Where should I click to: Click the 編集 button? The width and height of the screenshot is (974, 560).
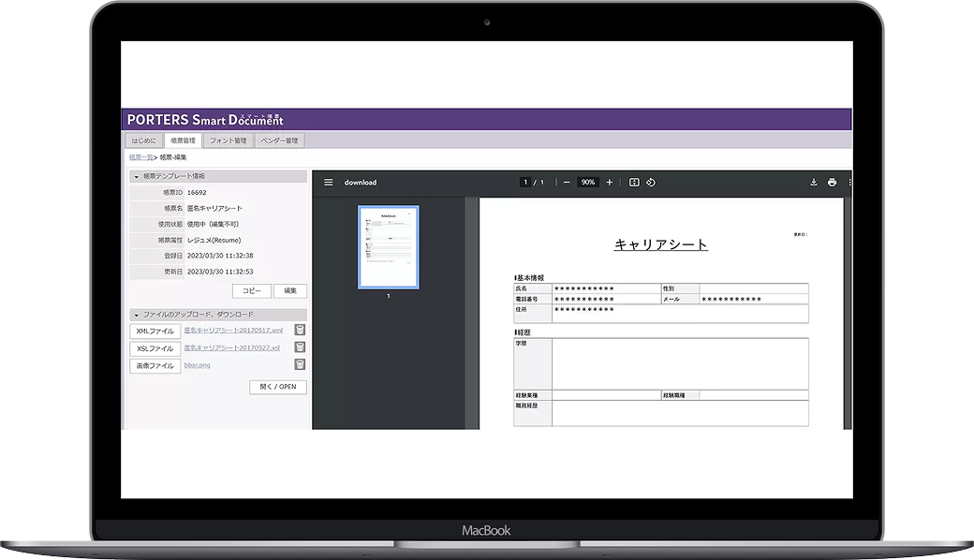point(290,290)
